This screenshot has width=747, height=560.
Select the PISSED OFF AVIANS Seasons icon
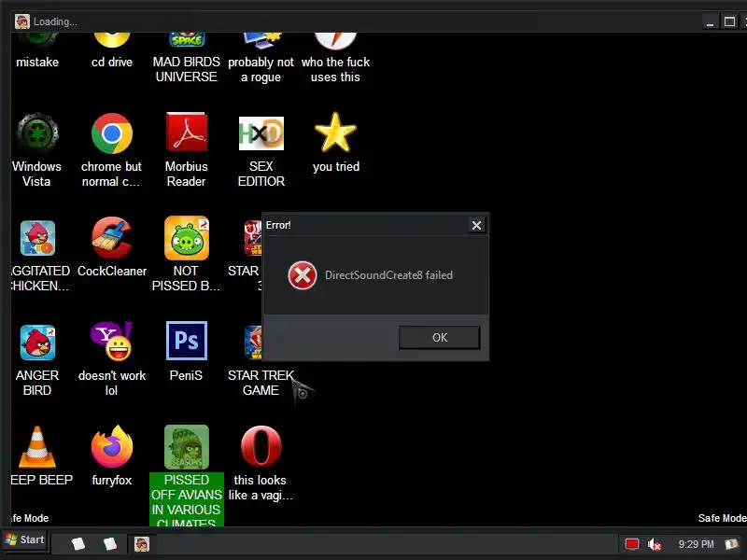point(186,447)
